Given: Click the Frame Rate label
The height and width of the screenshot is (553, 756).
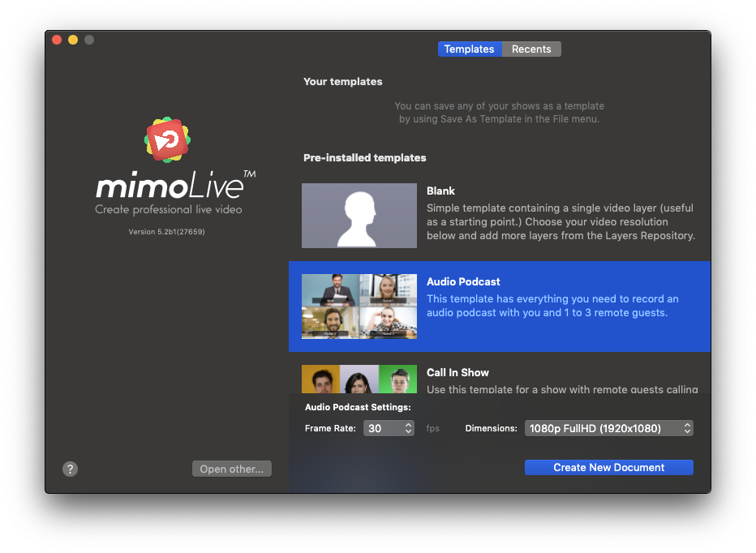Looking at the screenshot, I should pos(330,428).
